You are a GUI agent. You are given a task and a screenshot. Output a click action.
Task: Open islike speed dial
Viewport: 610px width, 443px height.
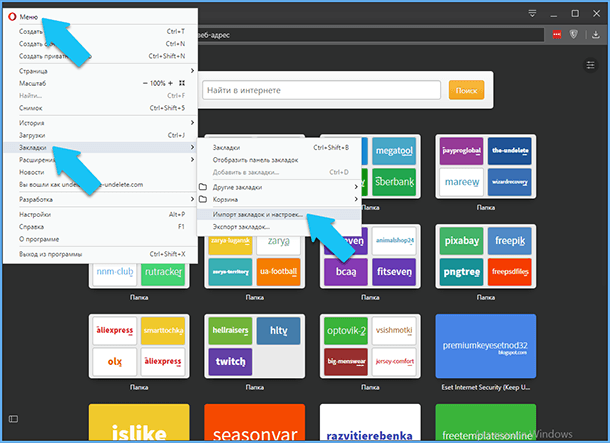point(139,422)
